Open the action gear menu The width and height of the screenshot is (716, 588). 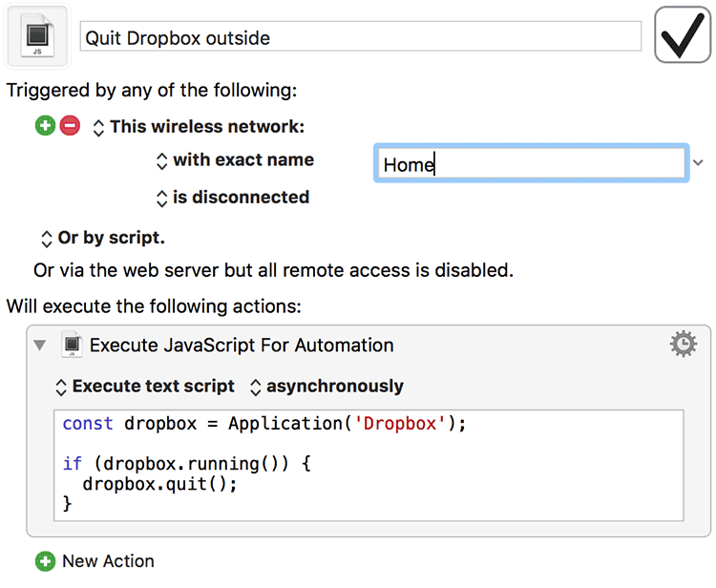pos(684,344)
